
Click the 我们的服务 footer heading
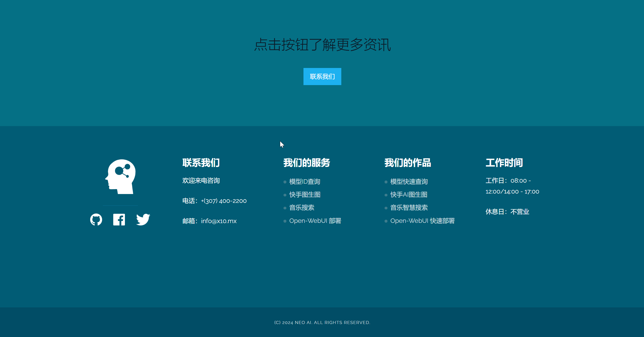pos(307,163)
